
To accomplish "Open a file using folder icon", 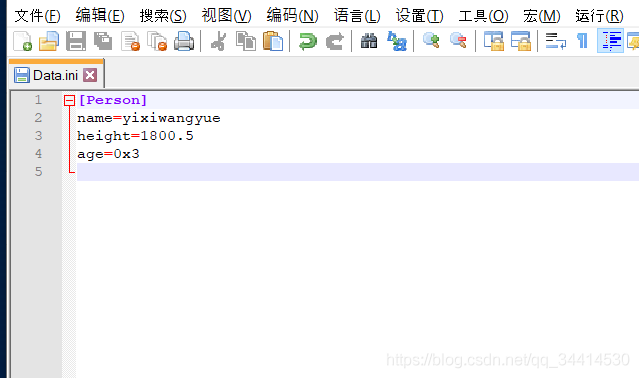I will [x=49, y=41].
